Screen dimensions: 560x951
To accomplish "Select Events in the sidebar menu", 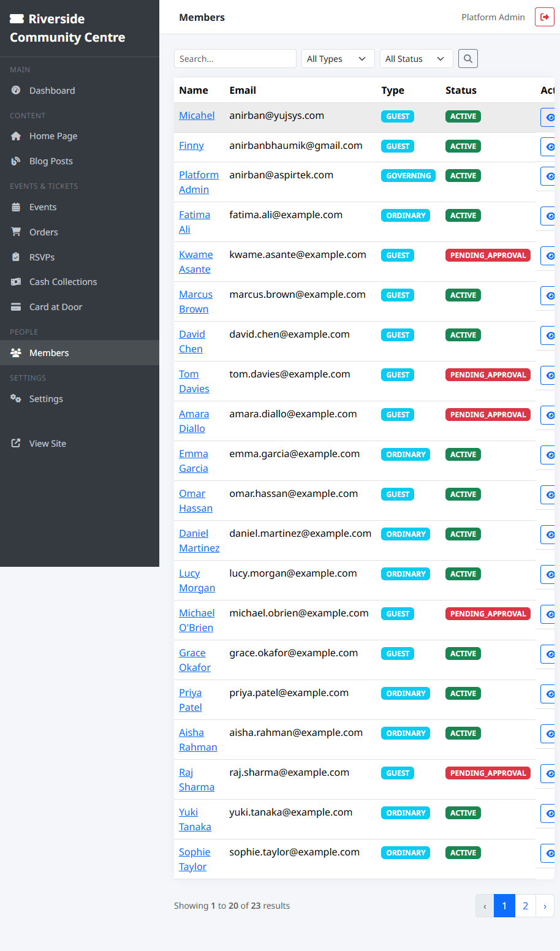I will click(43, 207).
